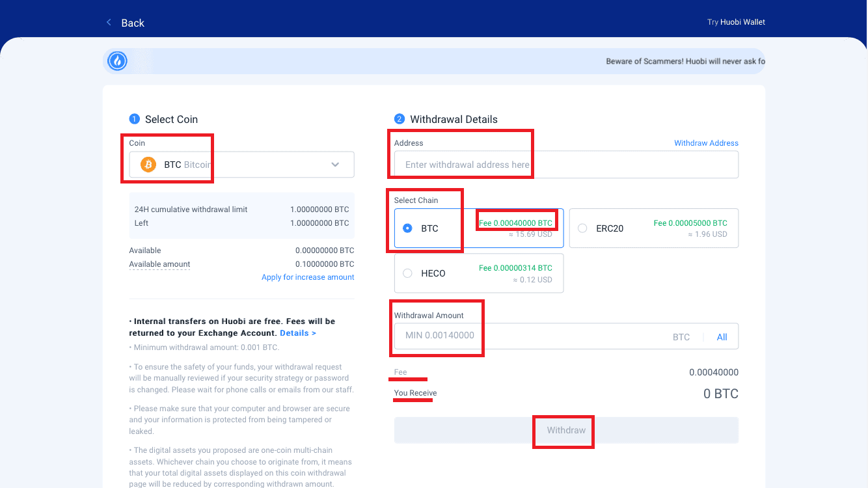This screenshot has width=868, height=488.
Task: Click the 'Available amount' underlined label
Action: pyautogui.click(x=159, y=264)
